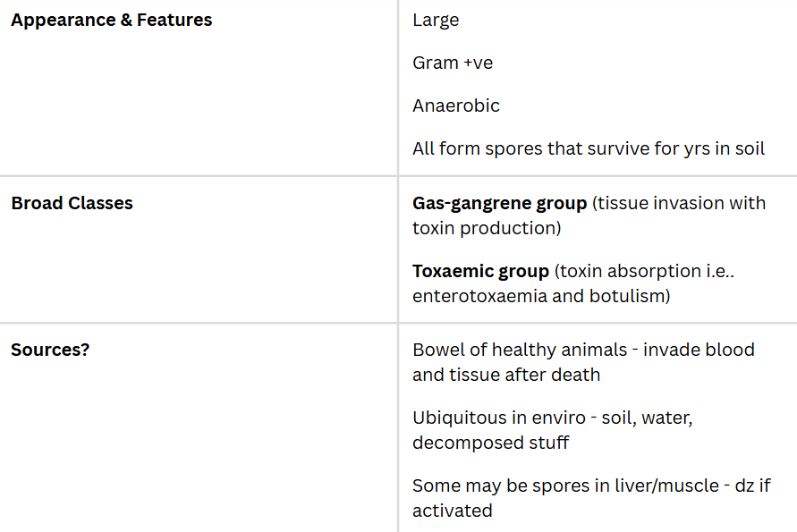
Task: Select the "Sources?" row heading
Action: tap(50, 350)
